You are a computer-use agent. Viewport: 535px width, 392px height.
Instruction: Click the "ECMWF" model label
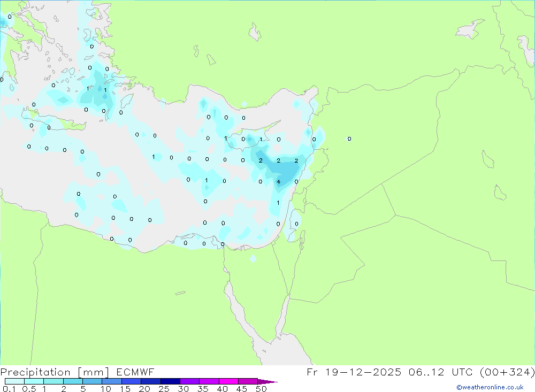(x=135, y=372)
